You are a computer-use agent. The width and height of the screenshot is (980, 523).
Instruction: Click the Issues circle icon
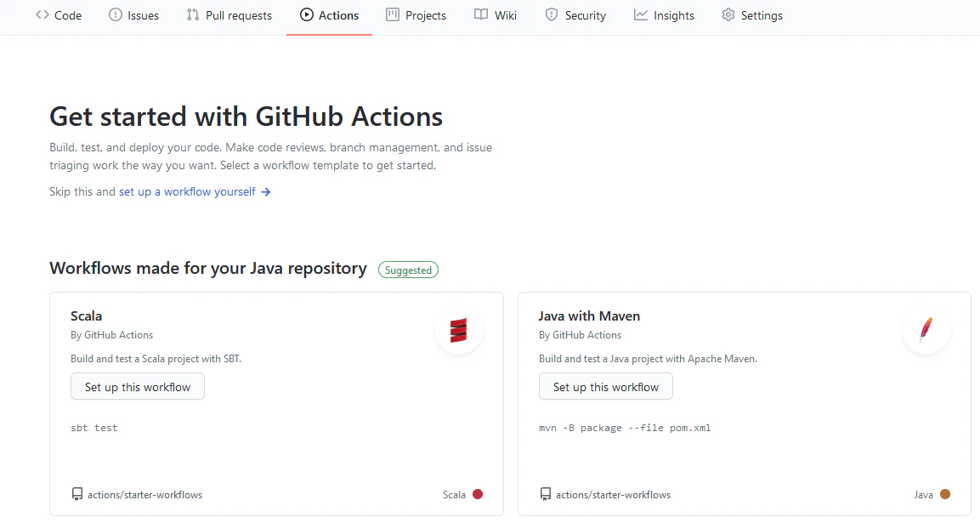click(116, 15)
